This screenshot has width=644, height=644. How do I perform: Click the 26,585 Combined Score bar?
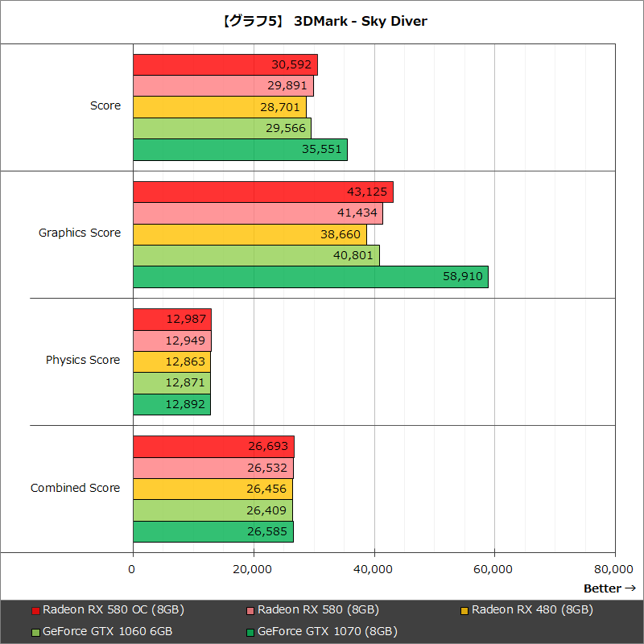click(213, 531)
